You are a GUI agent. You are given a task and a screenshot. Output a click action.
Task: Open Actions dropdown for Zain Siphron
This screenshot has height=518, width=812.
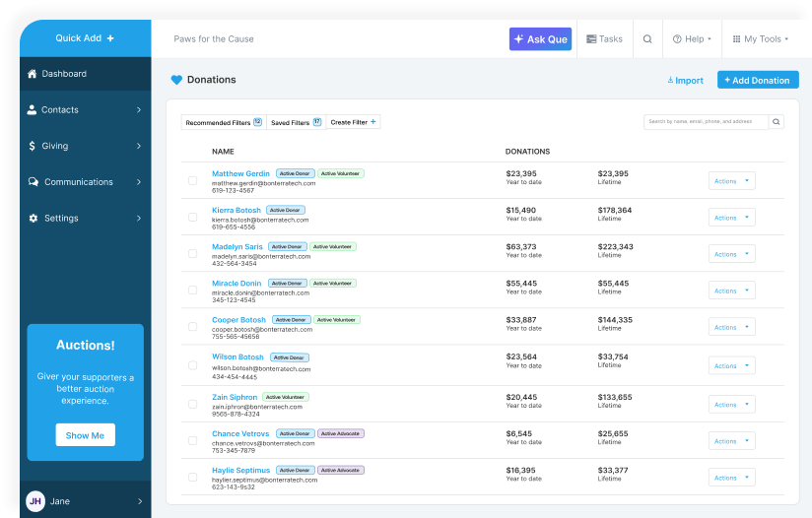pos(731,405)
